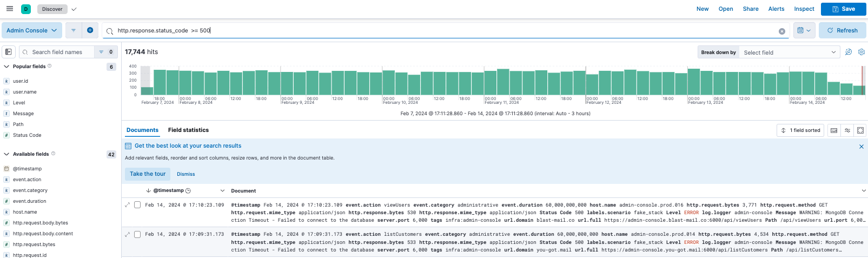
Task: Toggle the field type filter in sidebar
Action: pos(105,52)
